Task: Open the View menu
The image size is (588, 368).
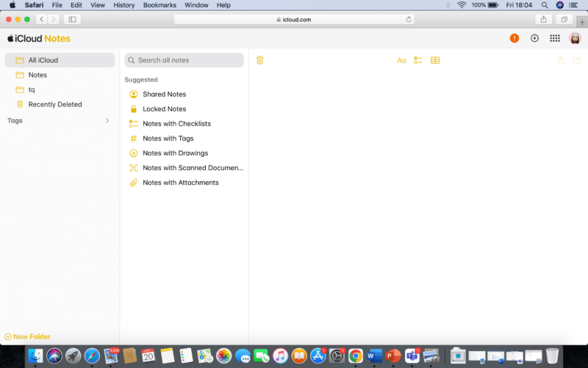Action: tap(98, 5)
